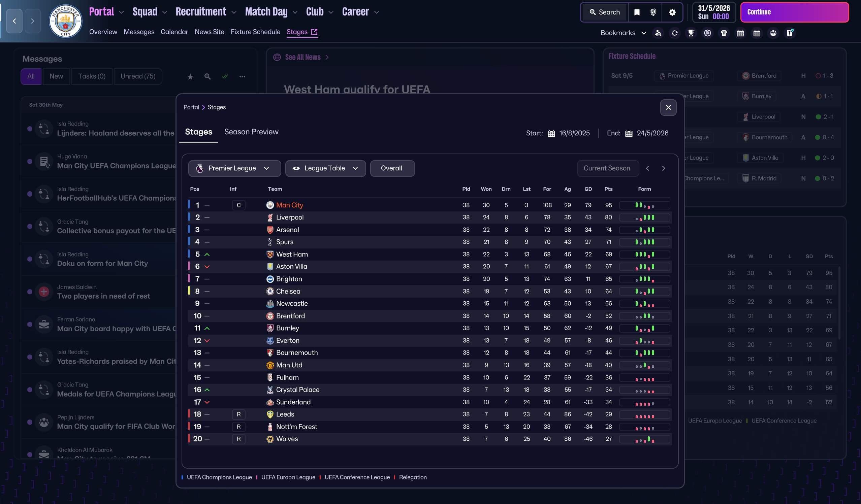Screen dimensions: 861x504
Task: Open the bookmark flag icon next to Search
Action: pos(637,12)
